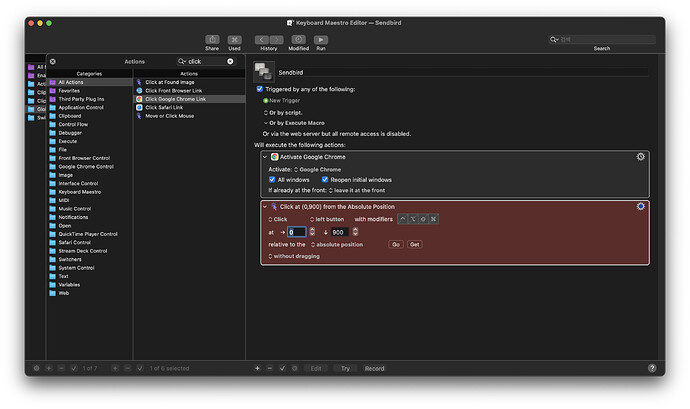Viewport: 690px width, 409px height.
Task: Click the macro groups gear icon at bottom left
Action: coord(37,368)
